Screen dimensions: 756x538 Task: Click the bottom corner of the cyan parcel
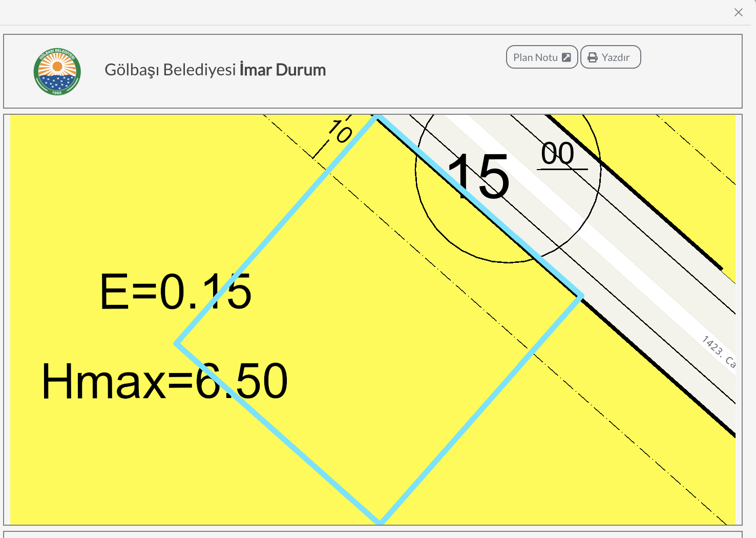pyautogui.click(x=381, y=522)
